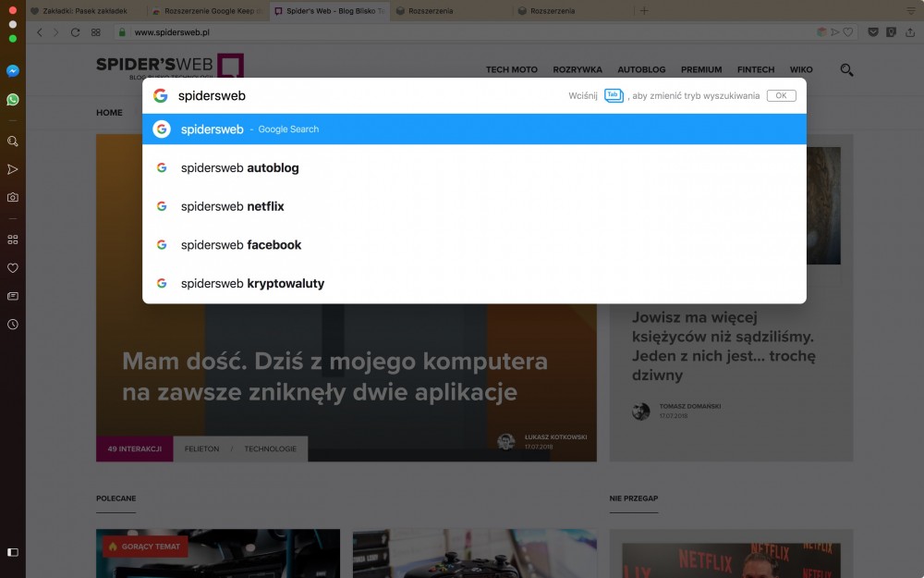The image size is (924, 578).
Task: Open the article Mam dość. Dziś z mojego komputera
Action: (334, 376)
